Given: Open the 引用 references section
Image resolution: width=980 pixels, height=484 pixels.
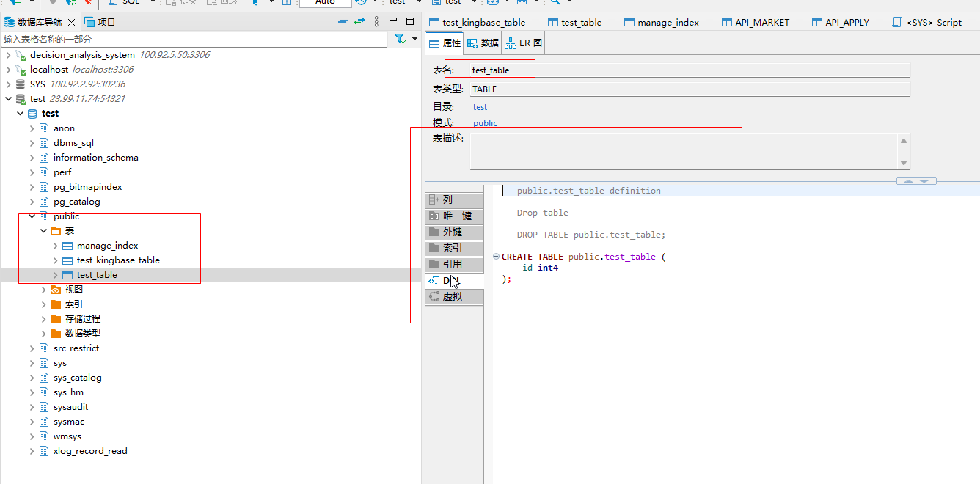Looking at the screenshot, I should pos(454,264).
